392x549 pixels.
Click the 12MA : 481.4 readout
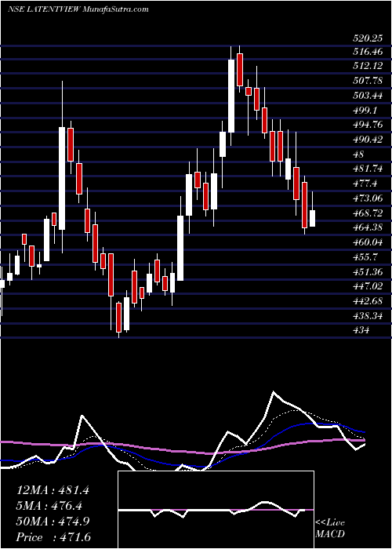(x=53, y=490)
